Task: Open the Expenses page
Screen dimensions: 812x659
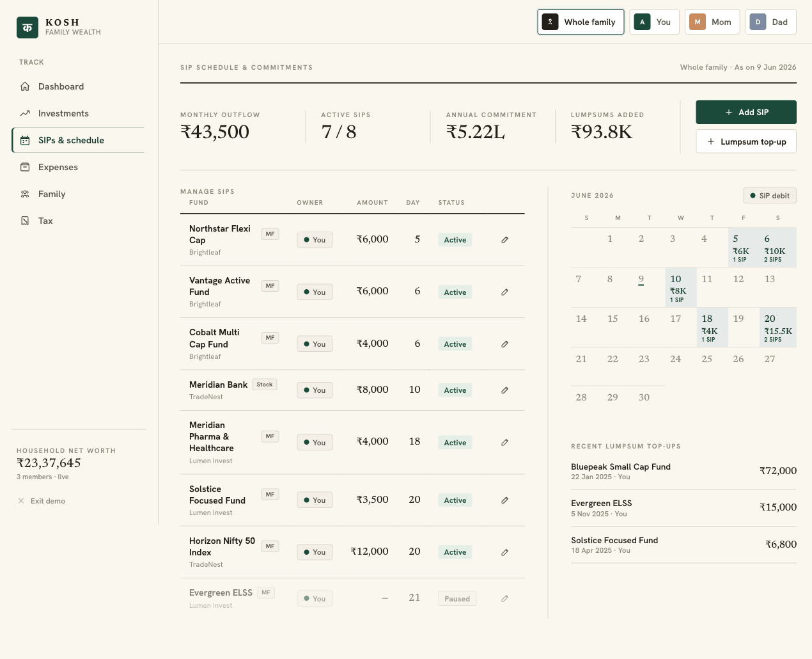Action: pos(78,167)
